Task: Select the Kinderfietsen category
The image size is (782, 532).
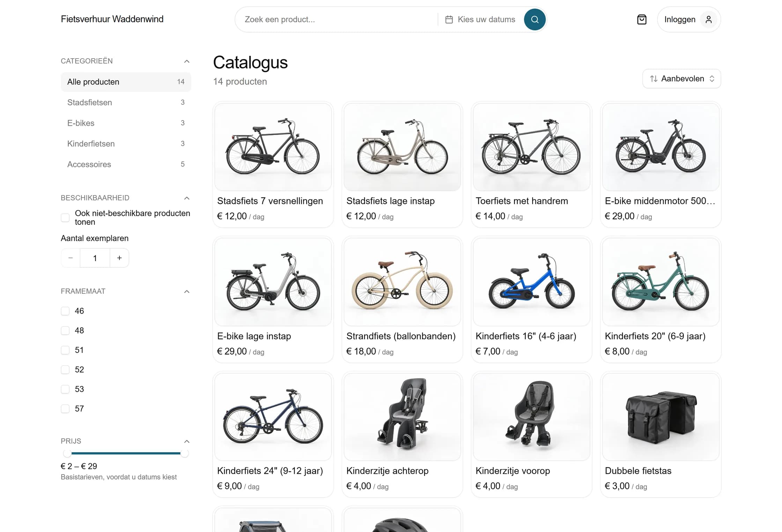Action: pos(126,144)
